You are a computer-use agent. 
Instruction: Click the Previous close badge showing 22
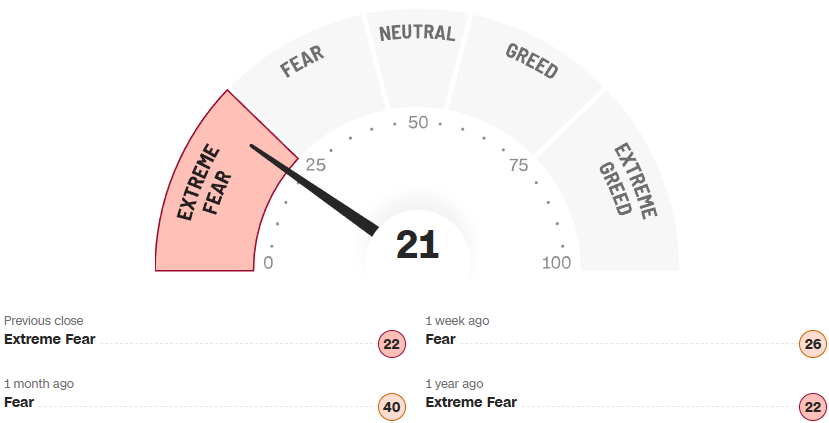(x=391, y=345)
